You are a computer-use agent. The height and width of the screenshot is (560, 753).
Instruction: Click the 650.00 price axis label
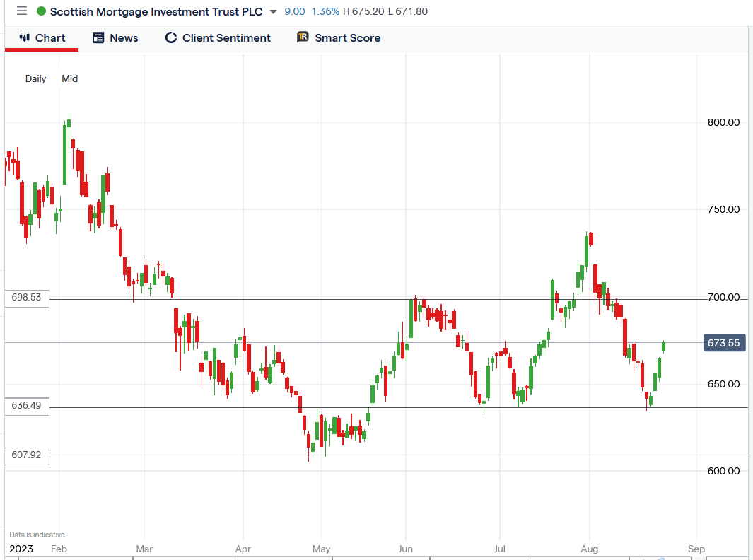[723, 384]
